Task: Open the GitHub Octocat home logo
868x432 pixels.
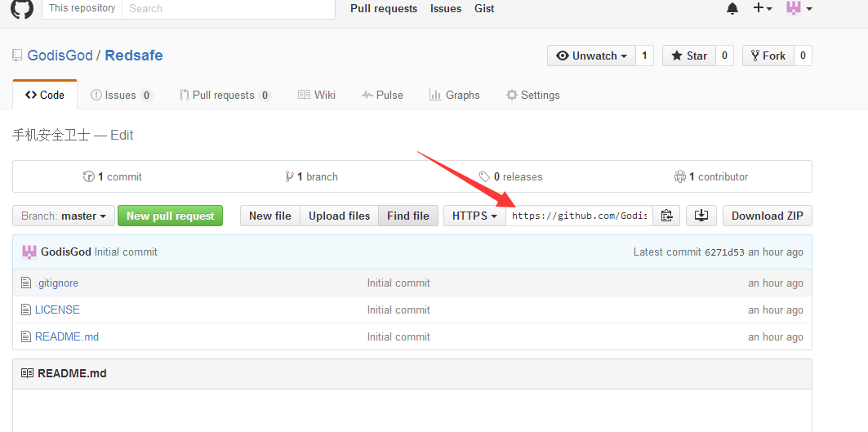Action: (x=22, y=7)
